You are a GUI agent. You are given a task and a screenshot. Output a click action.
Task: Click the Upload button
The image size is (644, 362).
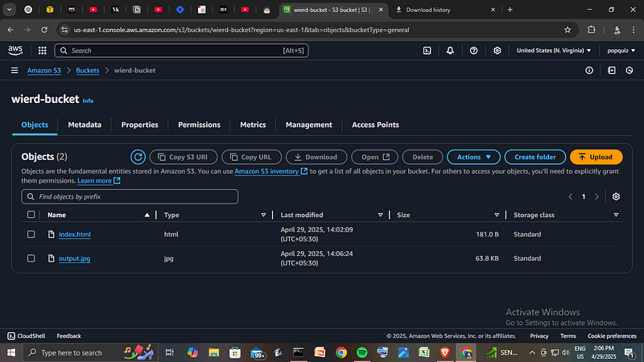(x=596, y=157)
